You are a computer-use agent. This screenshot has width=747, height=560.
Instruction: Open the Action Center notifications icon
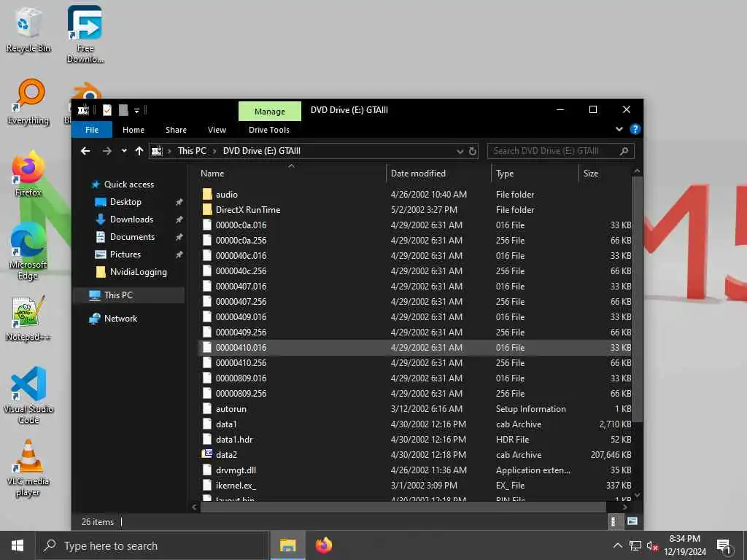point(724,545)
